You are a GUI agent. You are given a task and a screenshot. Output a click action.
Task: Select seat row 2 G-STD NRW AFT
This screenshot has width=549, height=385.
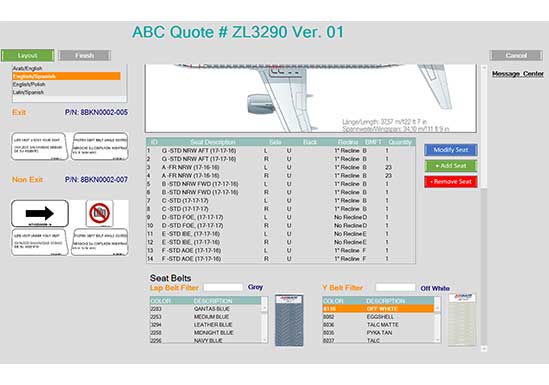280,159
